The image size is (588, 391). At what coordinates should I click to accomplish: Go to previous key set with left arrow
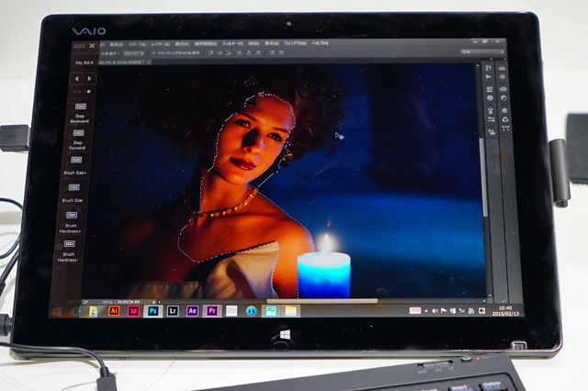click(77, 79)
